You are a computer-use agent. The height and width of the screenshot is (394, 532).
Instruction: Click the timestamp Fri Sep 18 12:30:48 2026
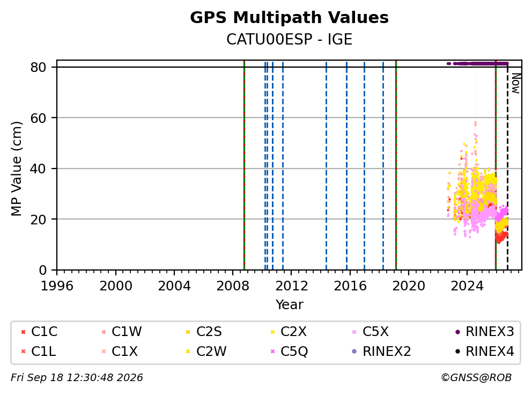pyautogui.click(x=77, y=378)
